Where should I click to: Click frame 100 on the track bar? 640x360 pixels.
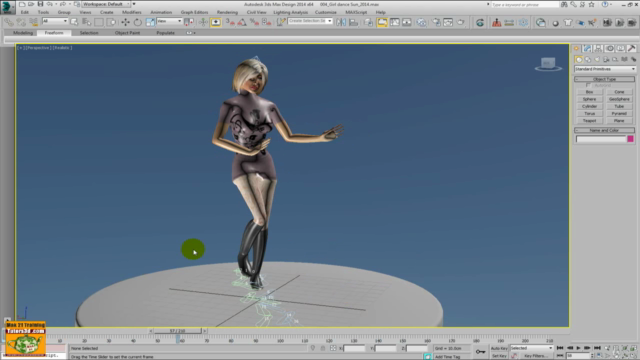pyautogui.click(x=280, y=340)
